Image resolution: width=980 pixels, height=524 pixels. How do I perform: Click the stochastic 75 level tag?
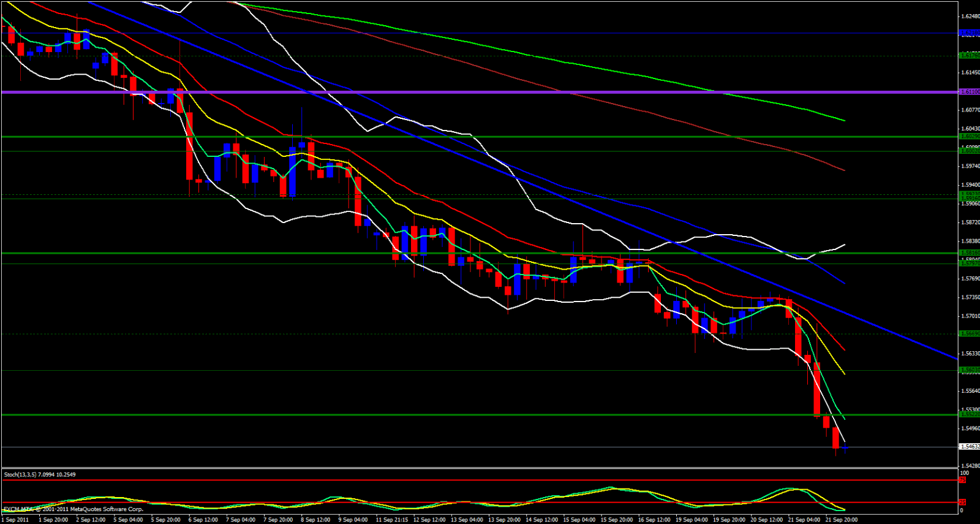pyautogui.click(x=962, y=480)
